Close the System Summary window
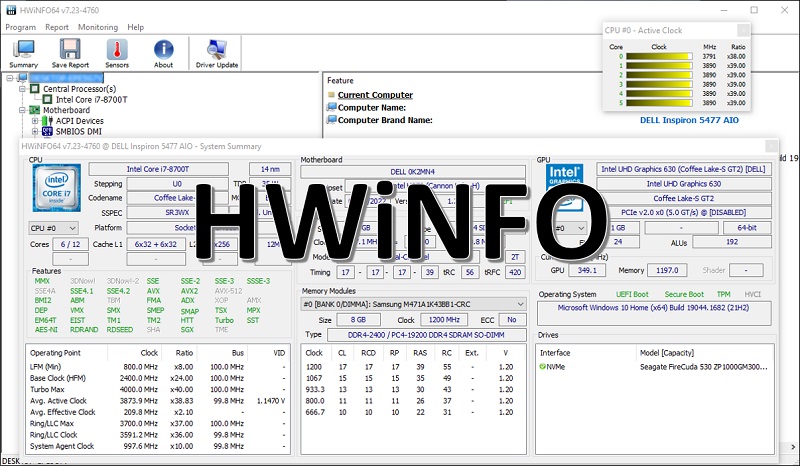Image resolution: width=800 pixels, height=466 pixels. click(771, 146)
